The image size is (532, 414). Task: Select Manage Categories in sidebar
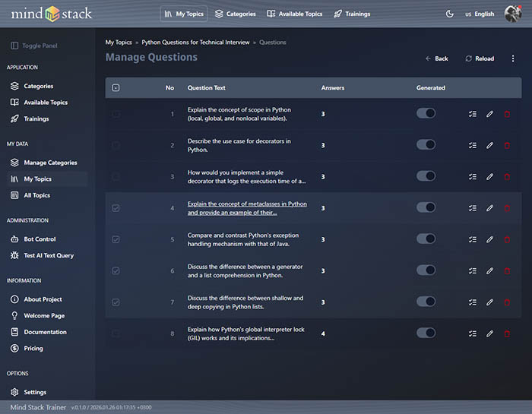click(47, 163)
